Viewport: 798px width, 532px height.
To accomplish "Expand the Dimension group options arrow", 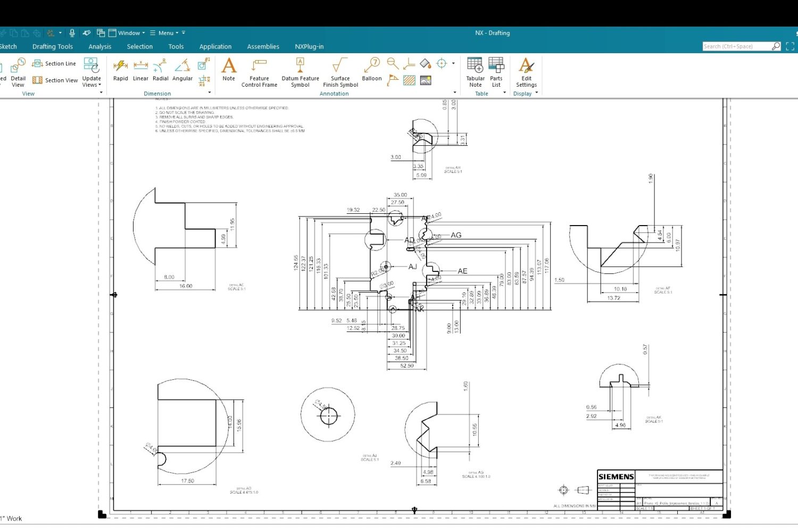I will (x=209, y=92).
